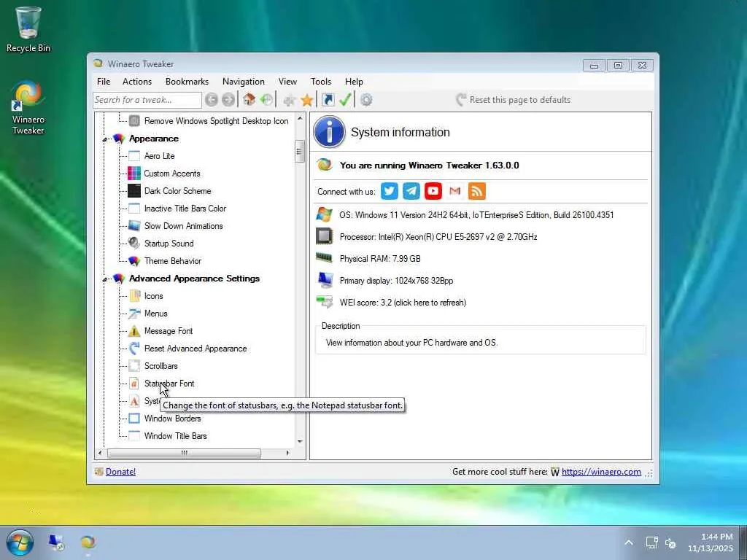747x560 pixels.
Task: Click the green checkmark toolbar icon
Action: point(345,100)
